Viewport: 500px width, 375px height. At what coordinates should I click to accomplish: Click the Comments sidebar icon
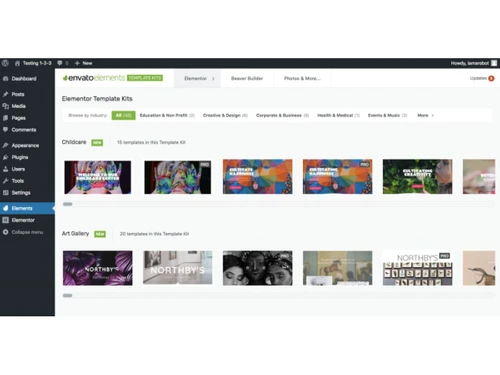click(5, 130)
